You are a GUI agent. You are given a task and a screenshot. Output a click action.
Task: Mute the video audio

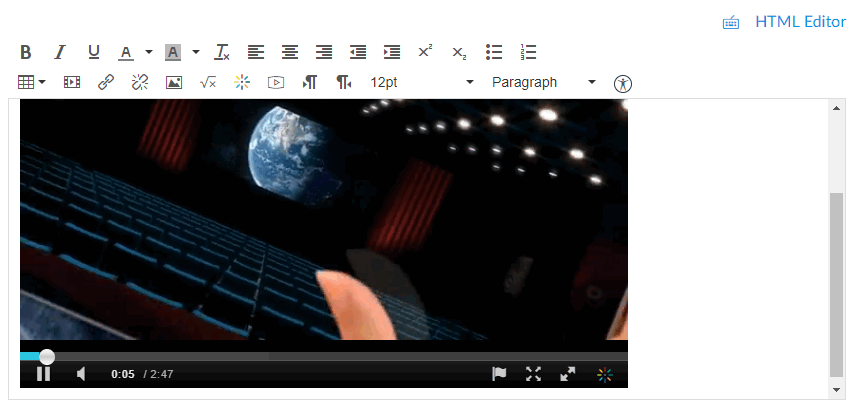point(81,374)
